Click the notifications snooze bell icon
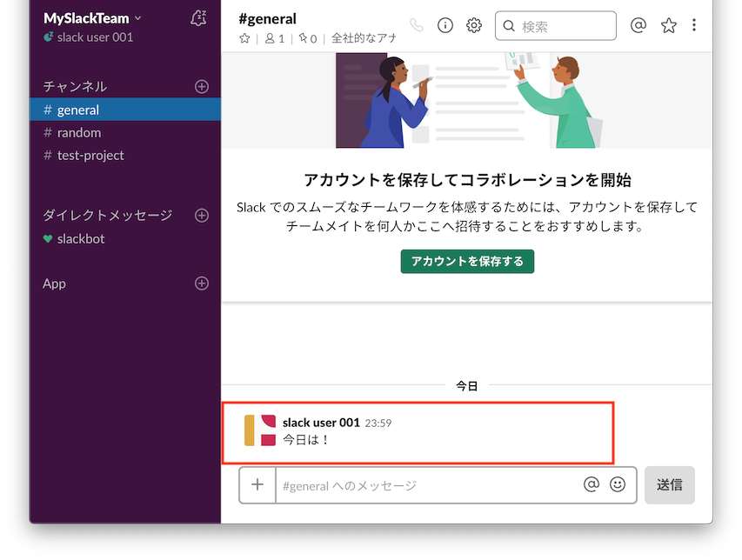The height and width of the screenshot is (560, 742). click(198, 18)
